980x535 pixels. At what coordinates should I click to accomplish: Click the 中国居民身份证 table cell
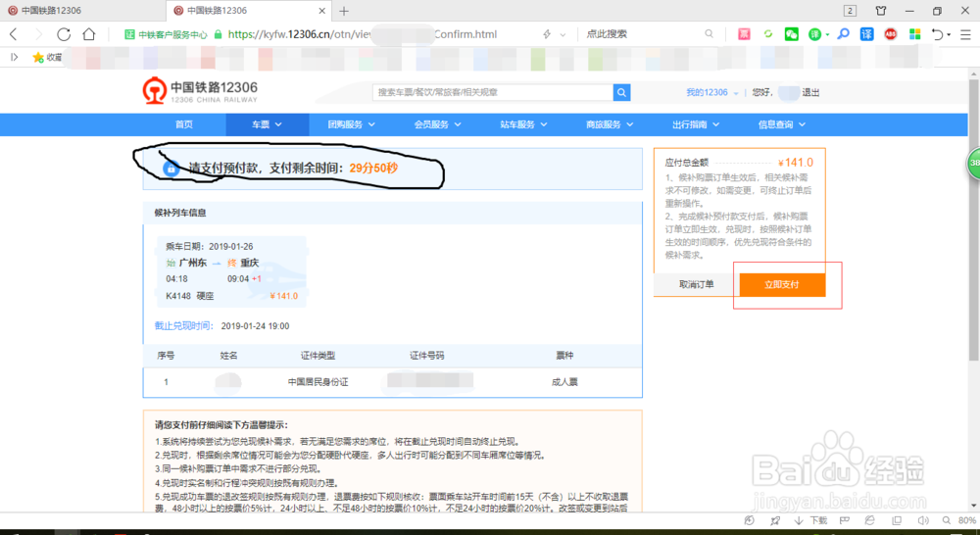(x=318, y=382)
